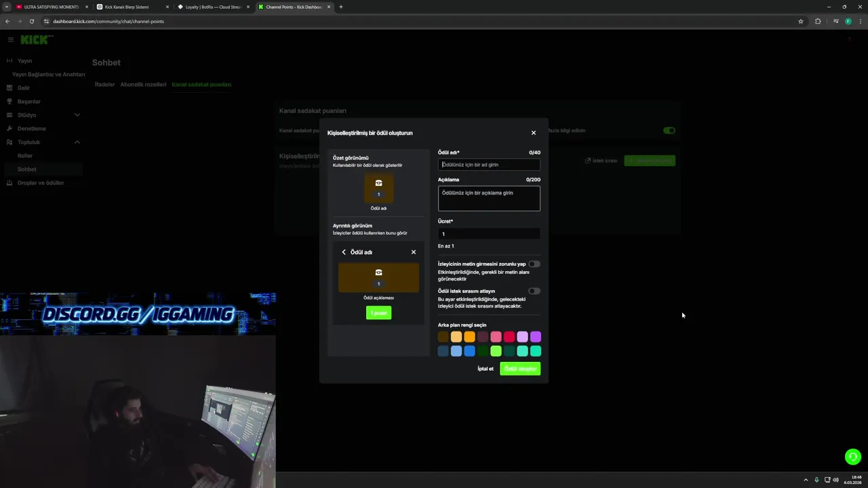Switch to the Abonelik rozetleri tab

143,85
